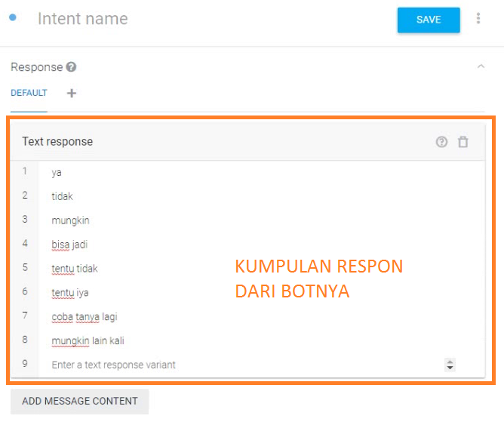504x425 pixels.
Task: Click the blue SAVE button
Action: tap(429, 20)
